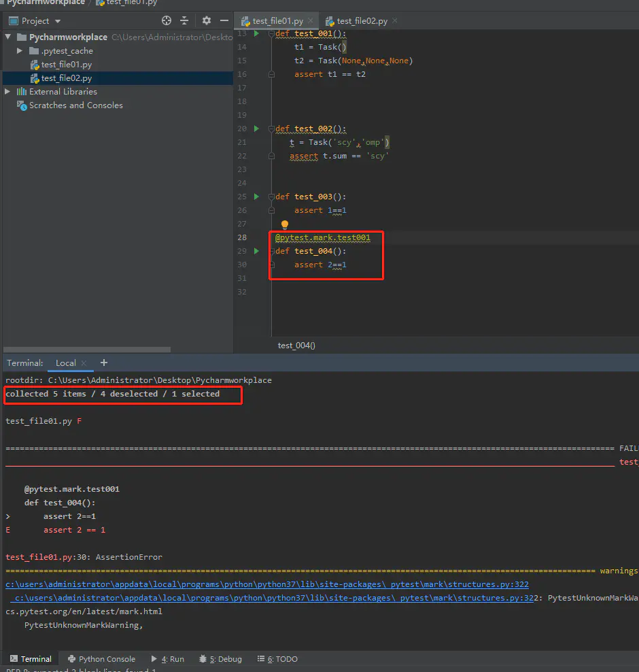This screenshot has height=672, width=639.
Task: Fold the test_001 function with fold marker
Action: tap(271, 33)
